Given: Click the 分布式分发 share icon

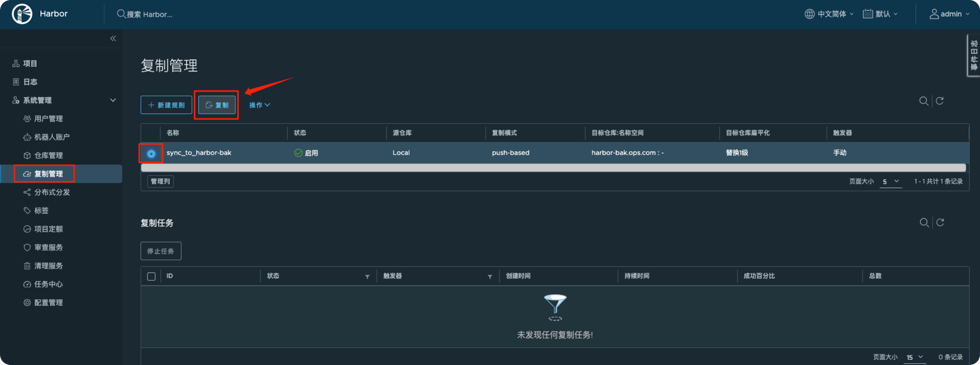Looking at the screenshot, I should pyautogui.click(x=27, y=192).
